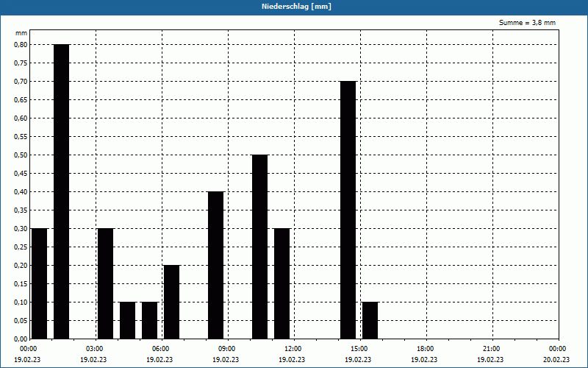Viewport: 588px width, 368px height.
Task: Select the 00:00 label above 20.02.23
Action: click(558, 349)
